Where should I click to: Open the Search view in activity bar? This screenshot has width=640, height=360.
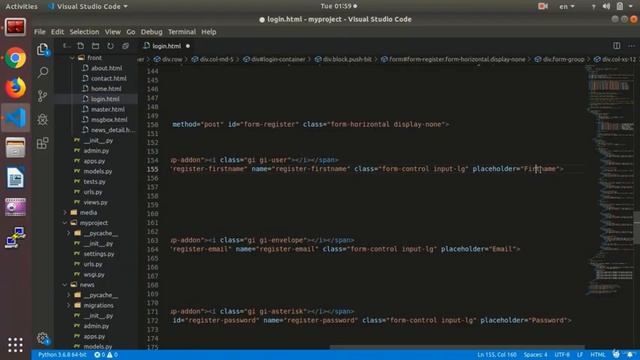click(42, 73)
